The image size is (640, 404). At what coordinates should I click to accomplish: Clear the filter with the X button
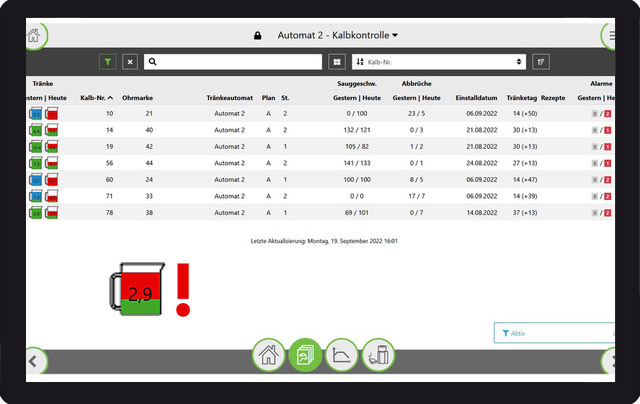pos(130,62)
